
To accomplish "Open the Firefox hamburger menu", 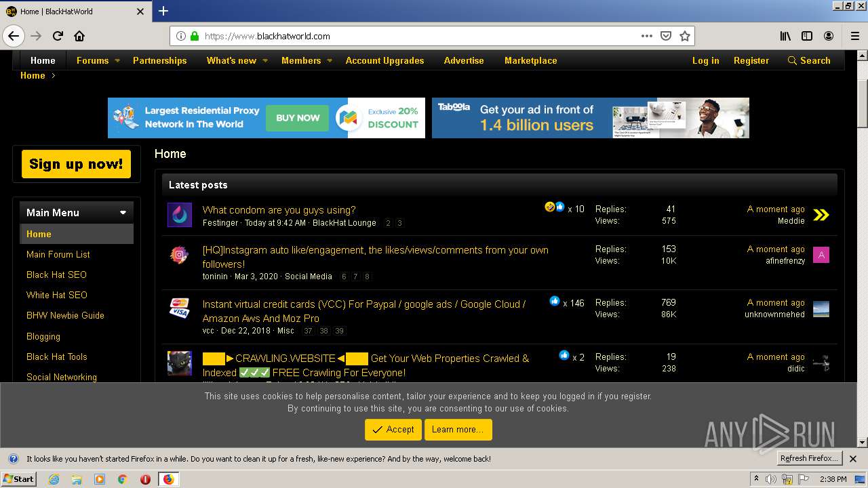I will (x=854, y=36).
